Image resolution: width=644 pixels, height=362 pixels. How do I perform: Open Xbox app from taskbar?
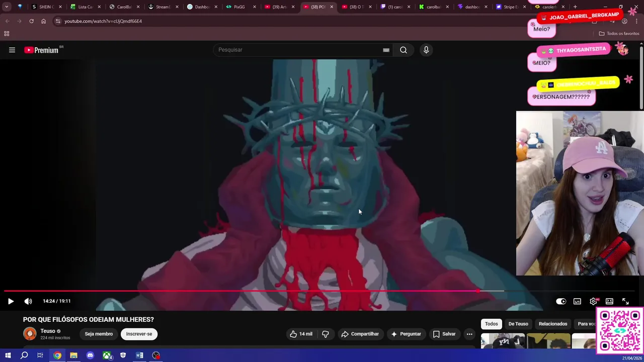coord(107,355)
